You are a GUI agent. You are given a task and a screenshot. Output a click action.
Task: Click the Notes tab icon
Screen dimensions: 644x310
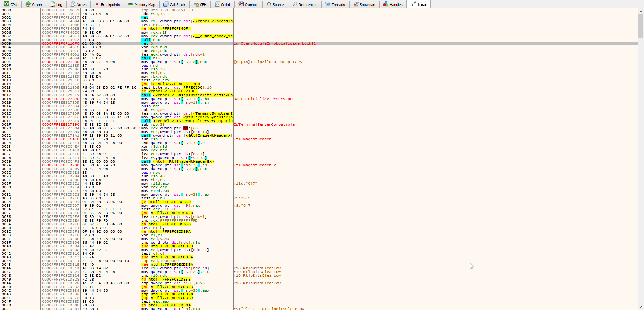[73, 4]
